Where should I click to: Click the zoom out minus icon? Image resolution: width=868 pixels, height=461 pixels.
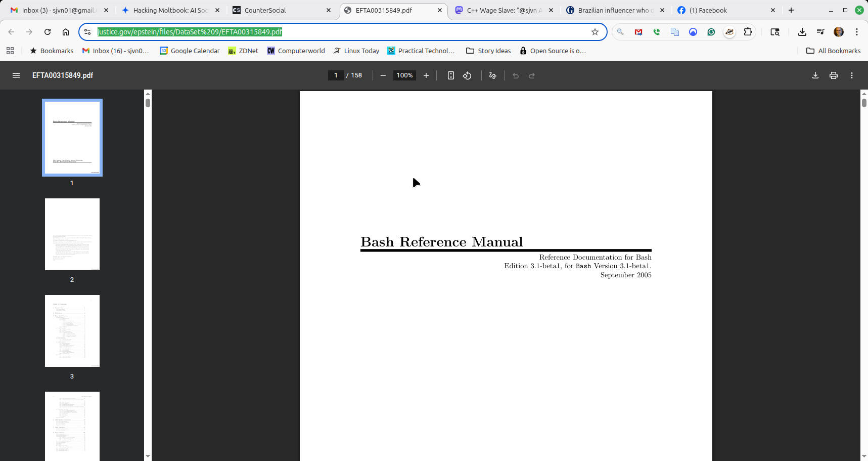point(383,75)
